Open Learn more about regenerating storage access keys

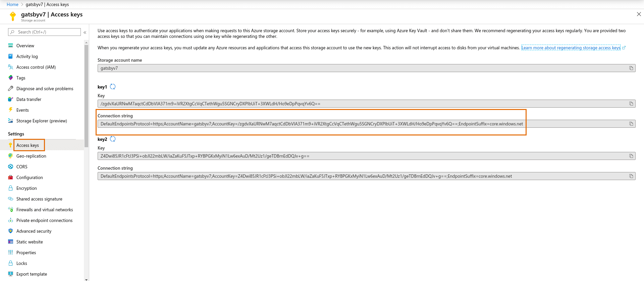(571, 48)
